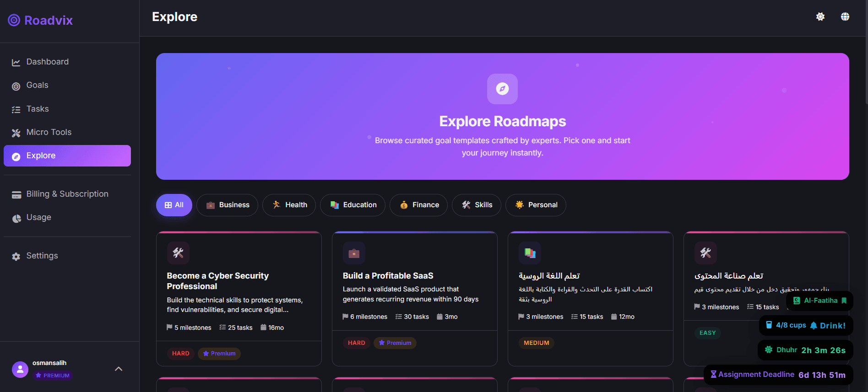Click the Dashboard chart icon
The height and width of the screenshot is (392, 868).
coord(16,63)
